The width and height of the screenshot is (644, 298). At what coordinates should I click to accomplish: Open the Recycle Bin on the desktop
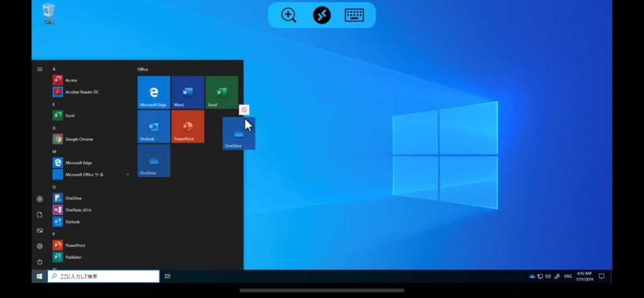[48, 14]
